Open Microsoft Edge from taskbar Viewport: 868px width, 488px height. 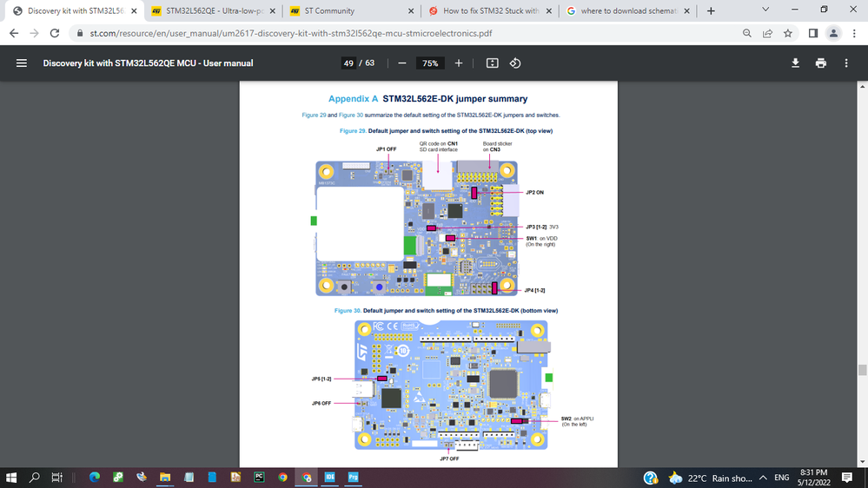(95, 478)
